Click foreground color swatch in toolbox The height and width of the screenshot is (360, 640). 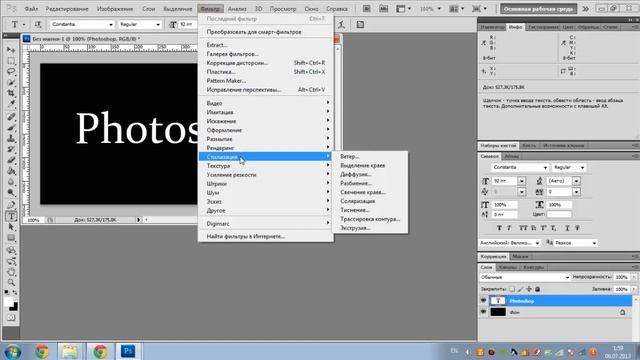pos(9,302)
